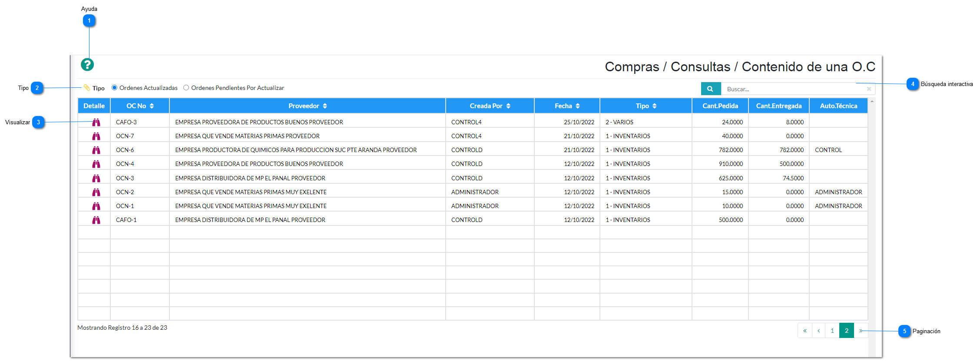Click the Tipo label tag icon
Image resolution: width=980 pixels, height=361 pixels.
coord(87,88)
